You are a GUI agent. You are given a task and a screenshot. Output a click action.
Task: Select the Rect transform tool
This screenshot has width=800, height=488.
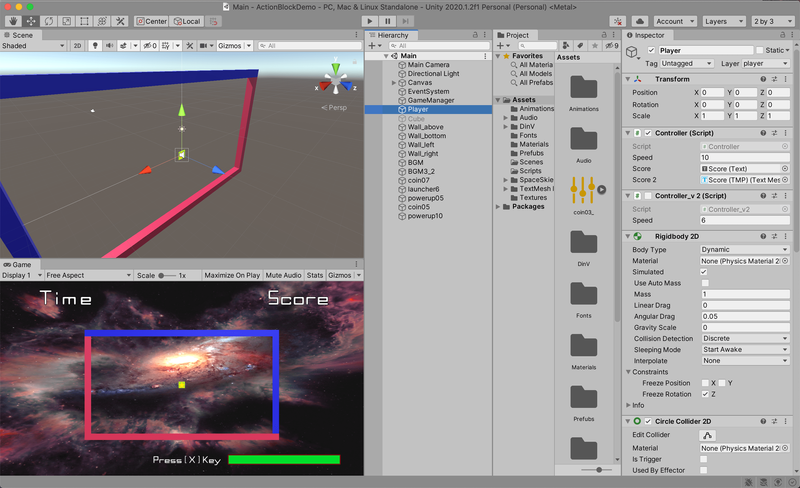click(x=85, y=21)
